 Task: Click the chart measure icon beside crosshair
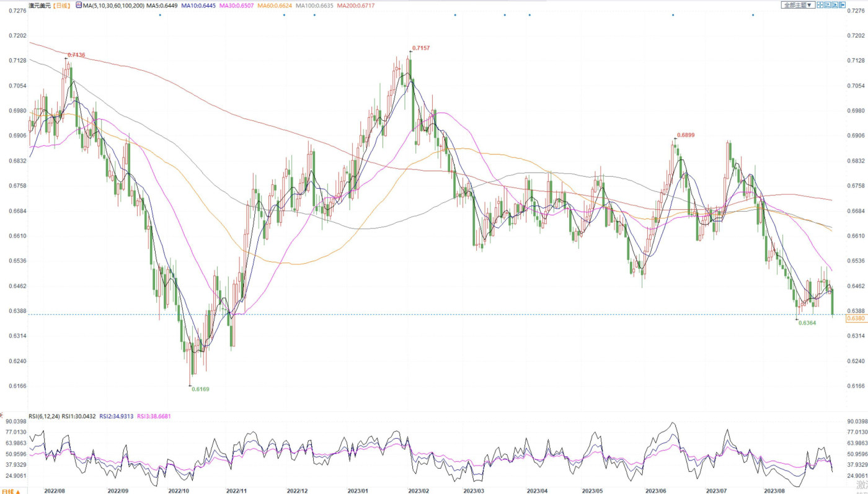click(827, 5)
